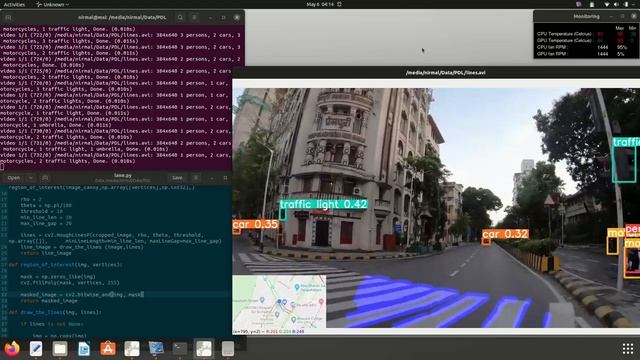640x360 pixels.
Task: Open the Terminal icon in the dock
Action: click(180, 349)
